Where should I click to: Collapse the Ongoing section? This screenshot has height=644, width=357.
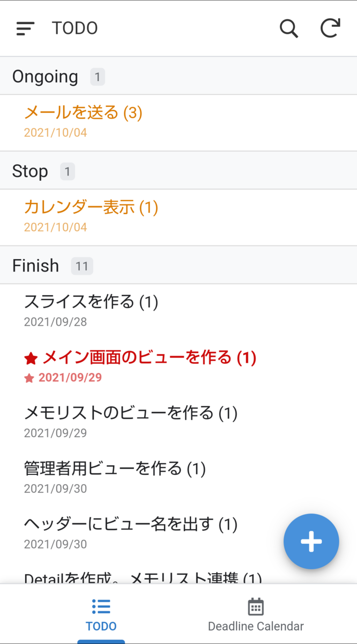coord(45,77)
